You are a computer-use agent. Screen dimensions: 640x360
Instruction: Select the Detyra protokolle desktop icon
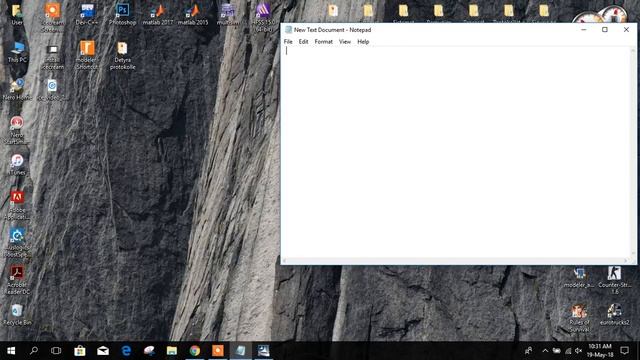122,56
